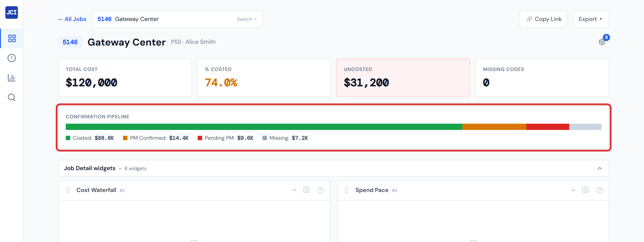Viewport: 644px width, 242px height.
Task: Open the Switch job dropdown
Action: pyautogui.click(x=246, y=19)
